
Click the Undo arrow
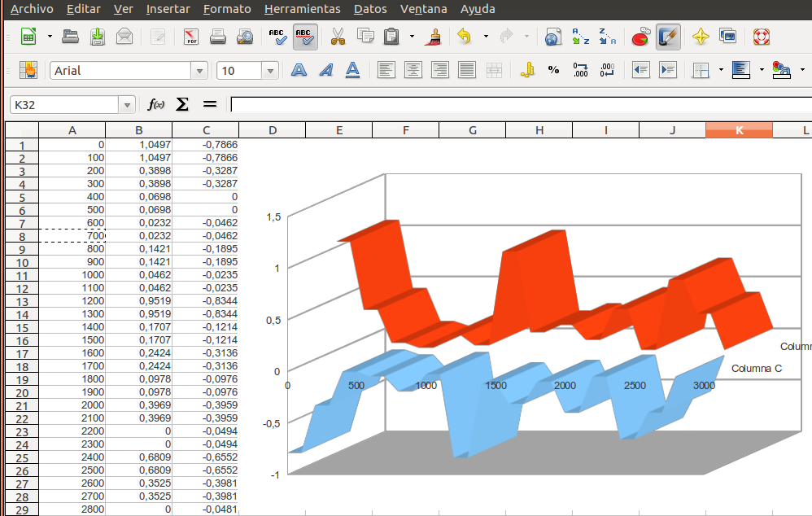(x=465, y=37)
